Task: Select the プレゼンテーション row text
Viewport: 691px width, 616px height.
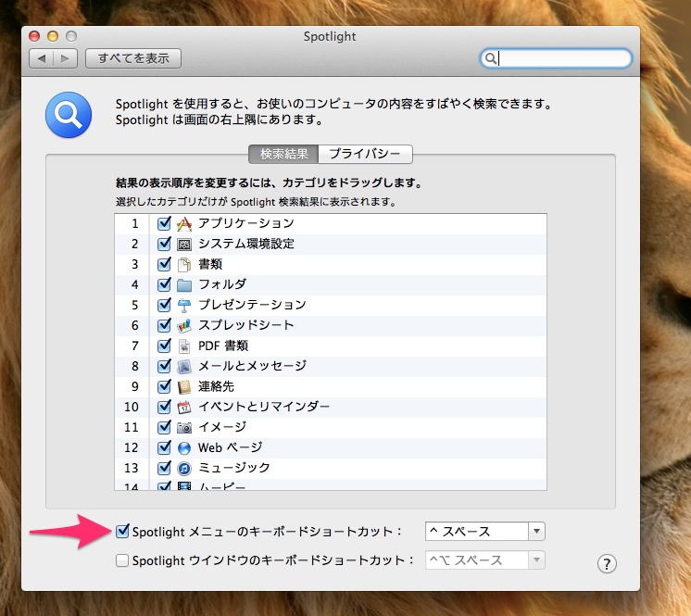Action: click(252, 305)
